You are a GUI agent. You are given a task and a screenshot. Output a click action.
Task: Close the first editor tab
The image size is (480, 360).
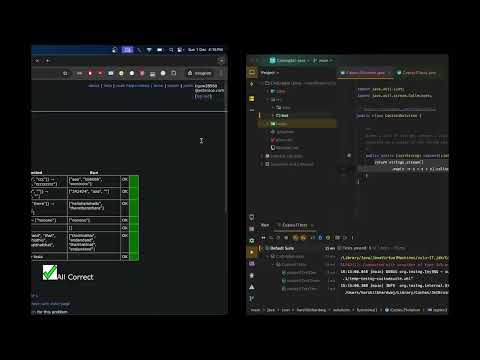pos(390,73)
